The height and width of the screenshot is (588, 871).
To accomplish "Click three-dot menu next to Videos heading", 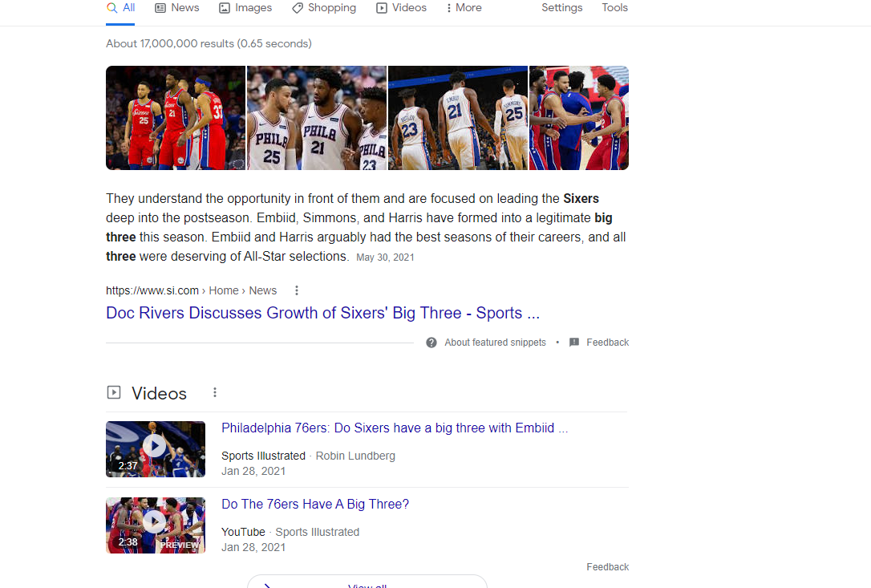I will coord(215,392).
